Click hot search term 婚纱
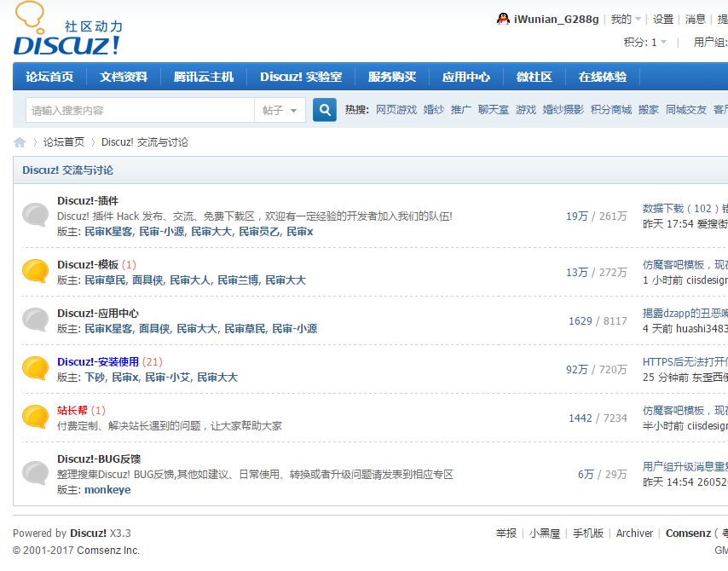728x571 pixels. pyautogui.click(x=434, y=110)
